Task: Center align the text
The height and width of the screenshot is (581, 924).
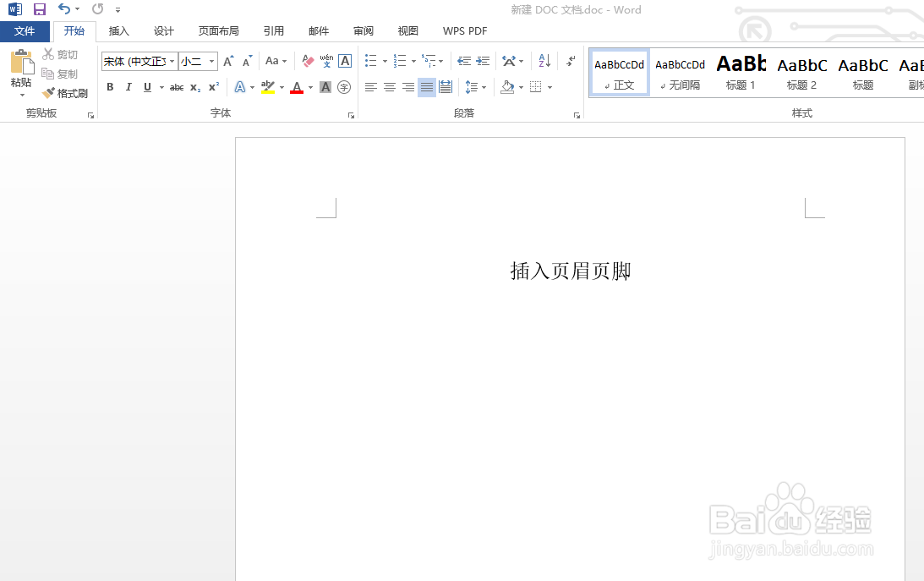Action: pos(390,87)
